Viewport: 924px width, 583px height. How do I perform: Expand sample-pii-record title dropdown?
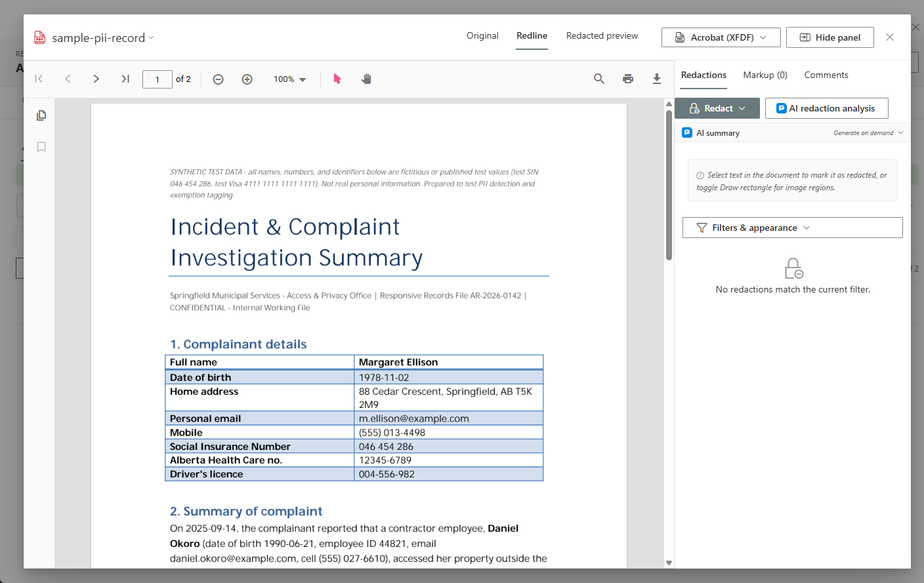(x=151, y=37)
